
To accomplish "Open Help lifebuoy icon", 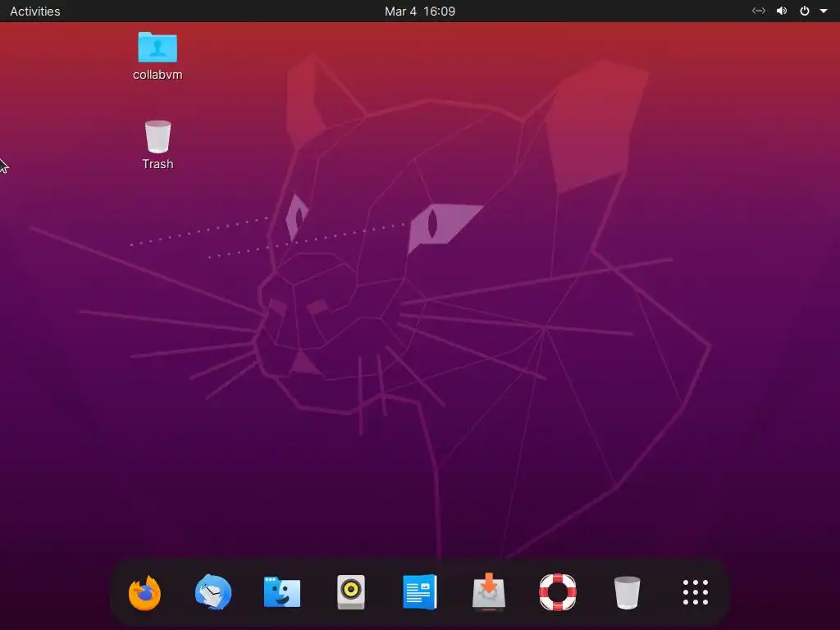I will [x=558, y=592].
